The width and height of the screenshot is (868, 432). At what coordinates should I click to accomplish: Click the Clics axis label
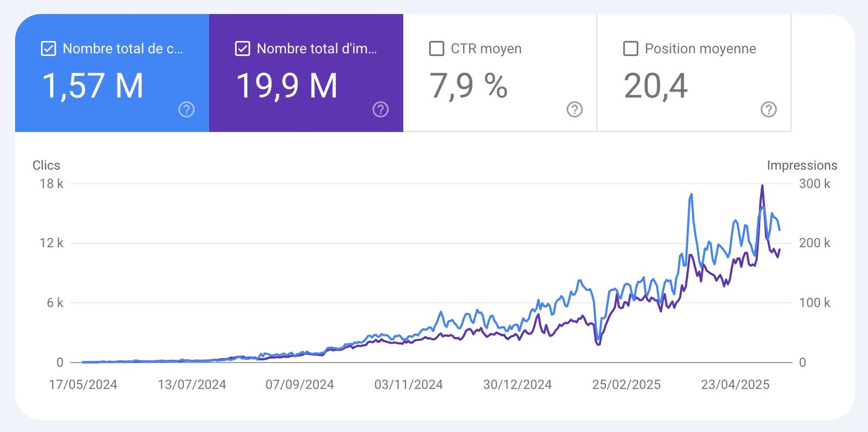[46, 165]
